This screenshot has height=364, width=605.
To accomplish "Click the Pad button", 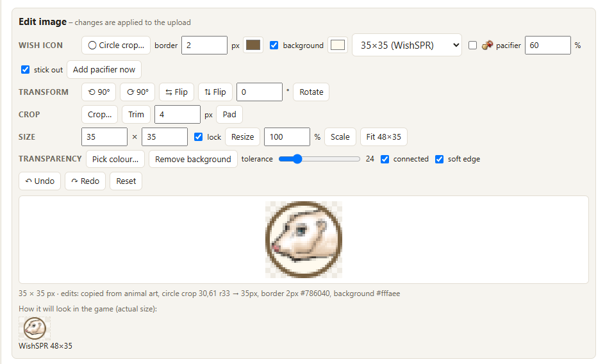I will [x=229, y=114].
